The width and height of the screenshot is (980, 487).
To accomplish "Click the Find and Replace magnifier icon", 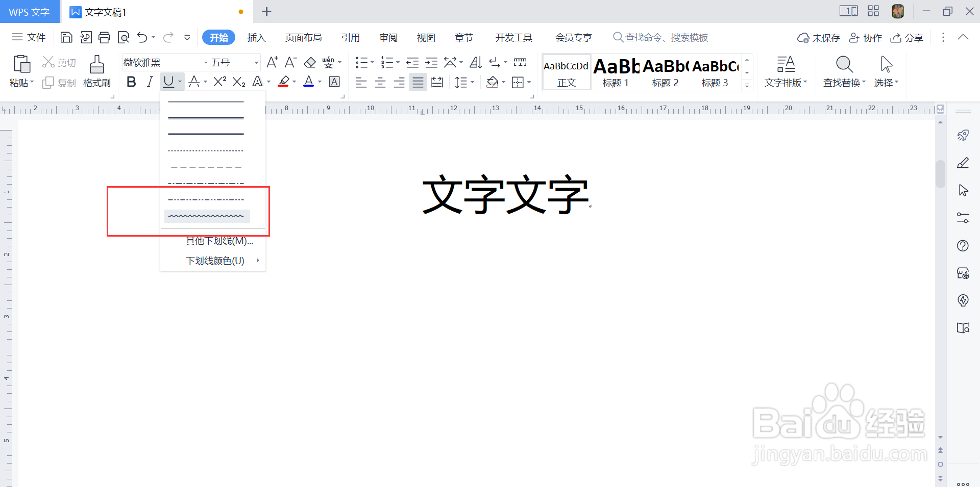I will coord(844,65).
